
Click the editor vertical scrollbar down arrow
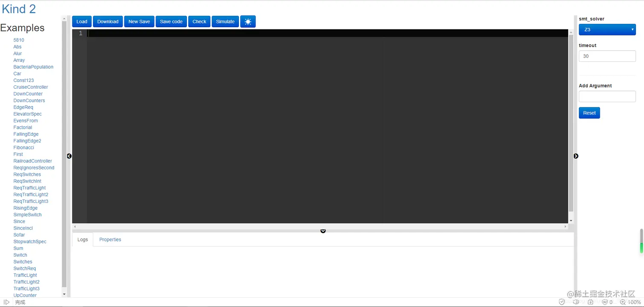pos(571,220)
